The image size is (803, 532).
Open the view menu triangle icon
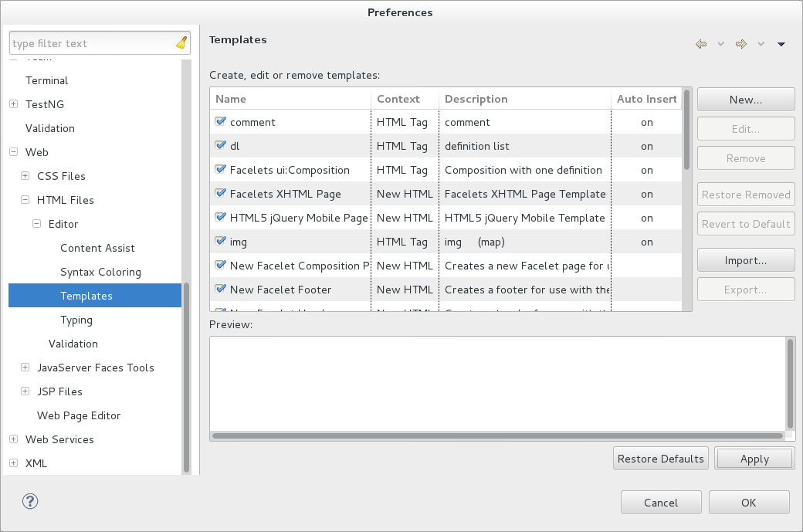click(x=780, y=44)
